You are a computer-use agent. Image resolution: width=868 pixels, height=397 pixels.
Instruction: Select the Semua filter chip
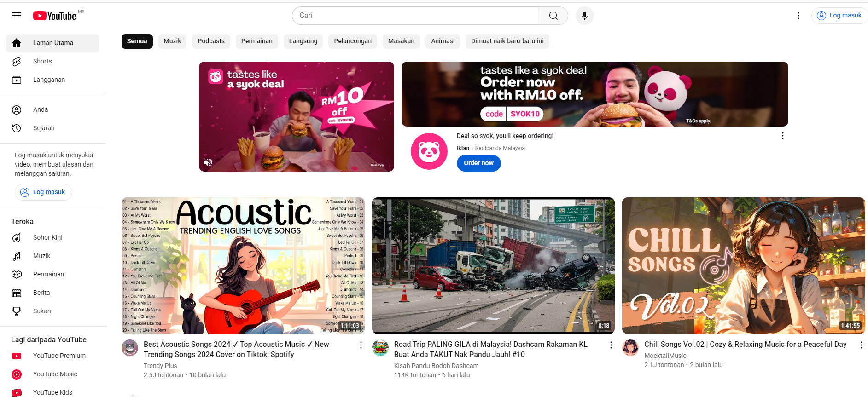click(137, 41)
